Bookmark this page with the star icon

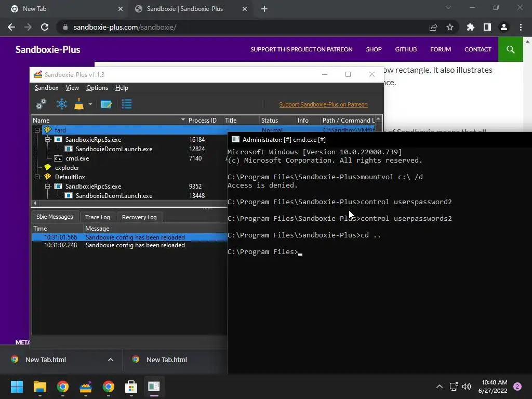[x=450, y=27]
